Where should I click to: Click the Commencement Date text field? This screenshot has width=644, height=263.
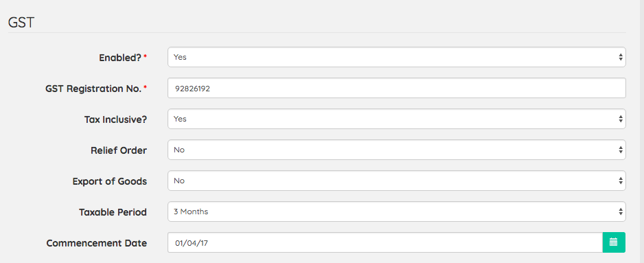click(385, 242)
